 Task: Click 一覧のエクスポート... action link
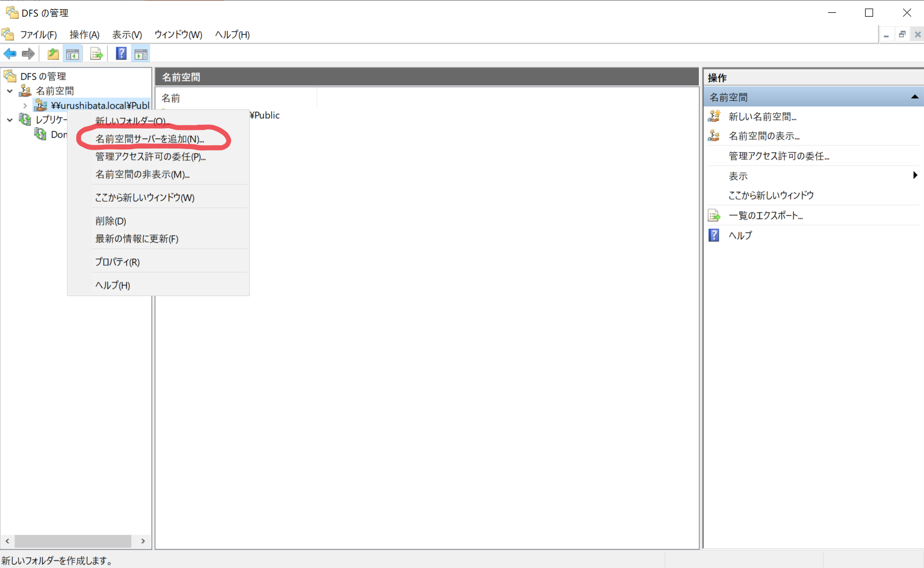(766, 216)
